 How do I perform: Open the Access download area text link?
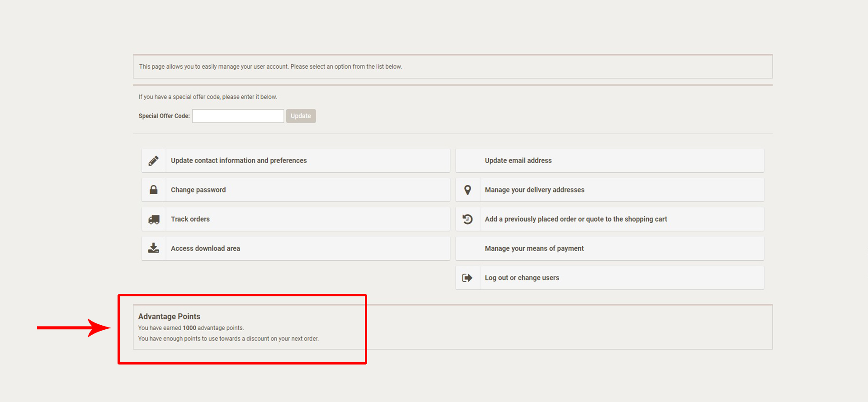click(205, 248)
